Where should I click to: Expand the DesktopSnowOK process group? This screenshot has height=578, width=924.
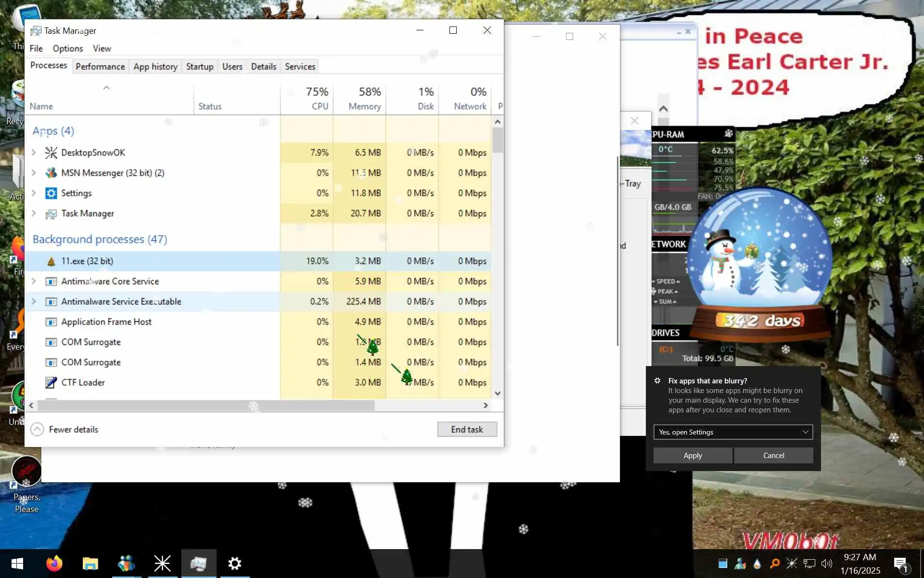(x=34, y=153)
